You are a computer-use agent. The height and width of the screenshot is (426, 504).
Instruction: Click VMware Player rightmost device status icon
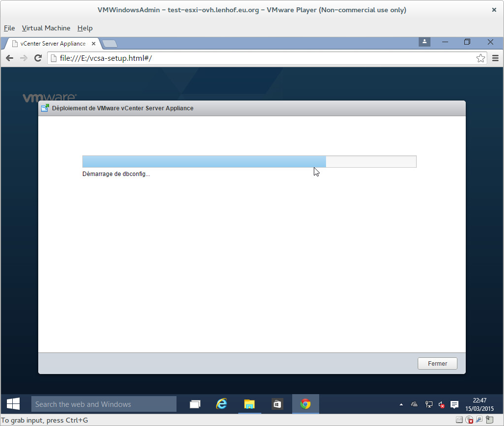pyautogui.click(x=489, y=420)
